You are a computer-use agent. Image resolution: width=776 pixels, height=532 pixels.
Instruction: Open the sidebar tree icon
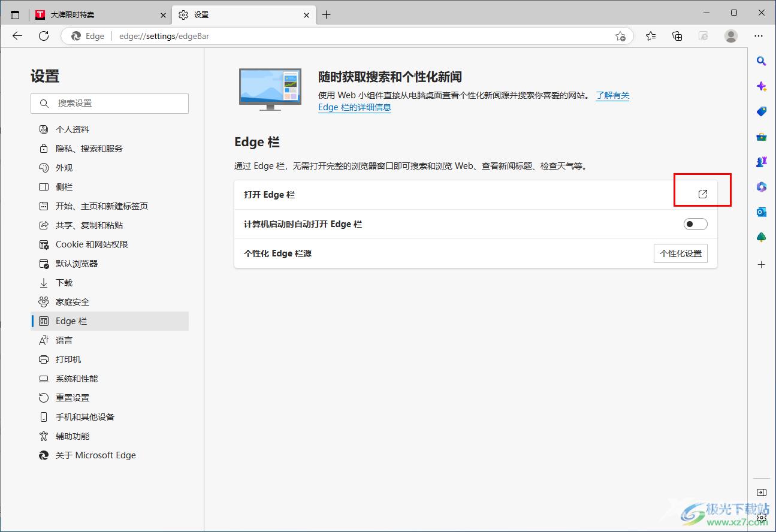click(762, 237)
